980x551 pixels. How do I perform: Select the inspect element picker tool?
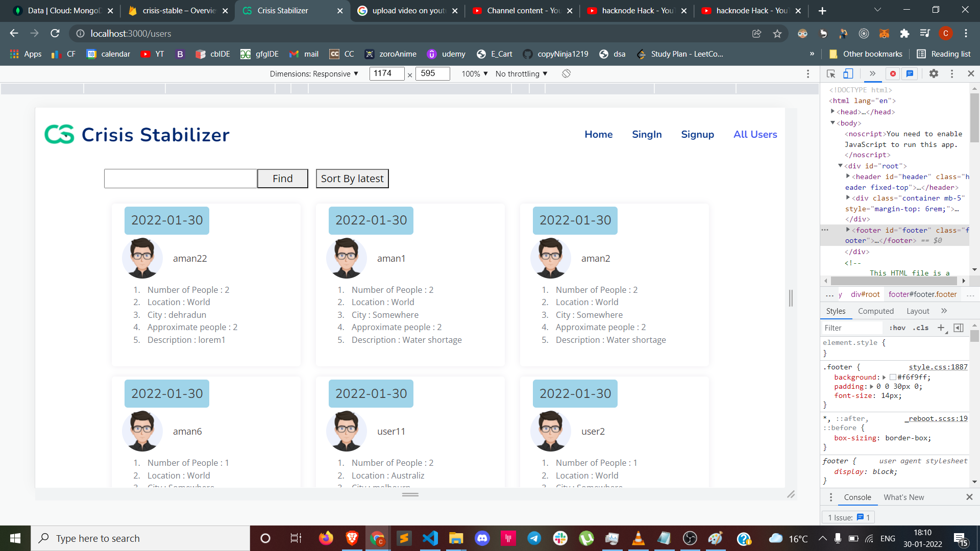coord(831,74)
